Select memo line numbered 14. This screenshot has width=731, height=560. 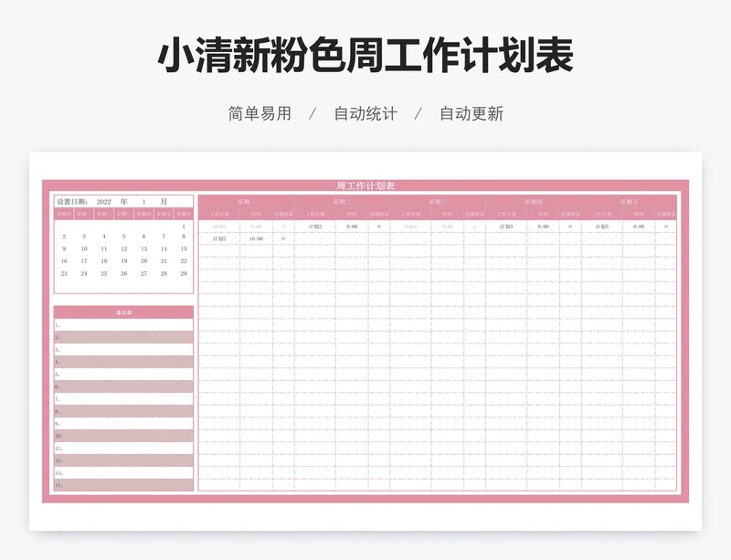(123, 485)
